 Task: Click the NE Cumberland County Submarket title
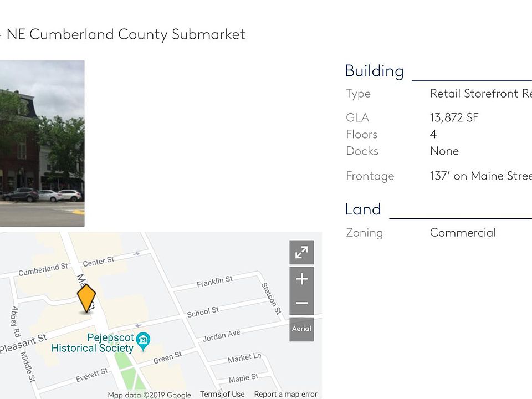point(126,34)
